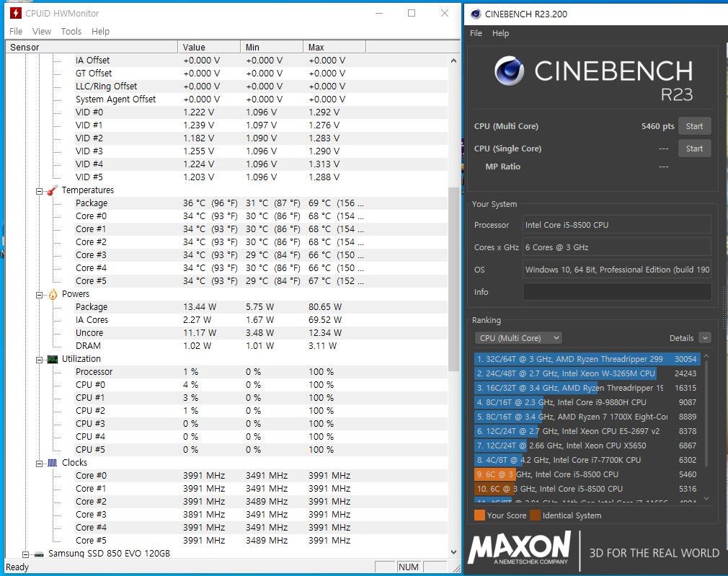Click the HWMonitor scrollbar down arrow
This screenshot has height=576, width=728.
pyautogui.click(x=453, y=552)
